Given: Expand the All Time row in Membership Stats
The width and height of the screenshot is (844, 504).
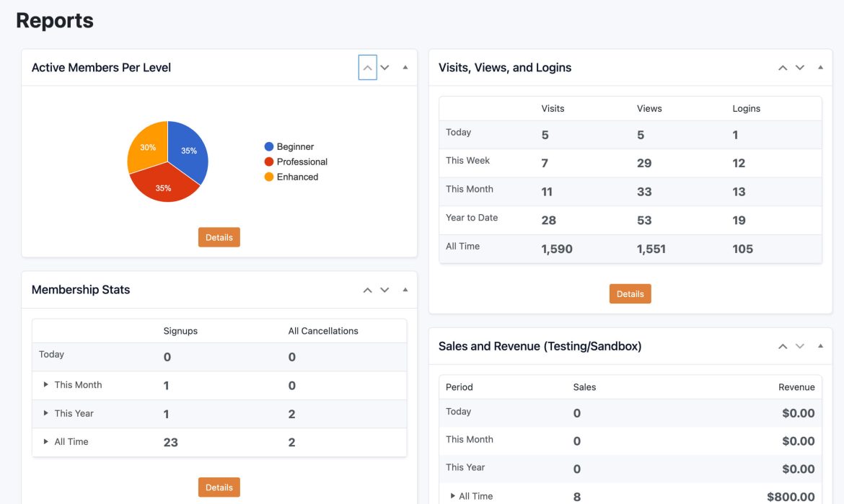Looking at the screenshot, I should (x=45, y=441).
